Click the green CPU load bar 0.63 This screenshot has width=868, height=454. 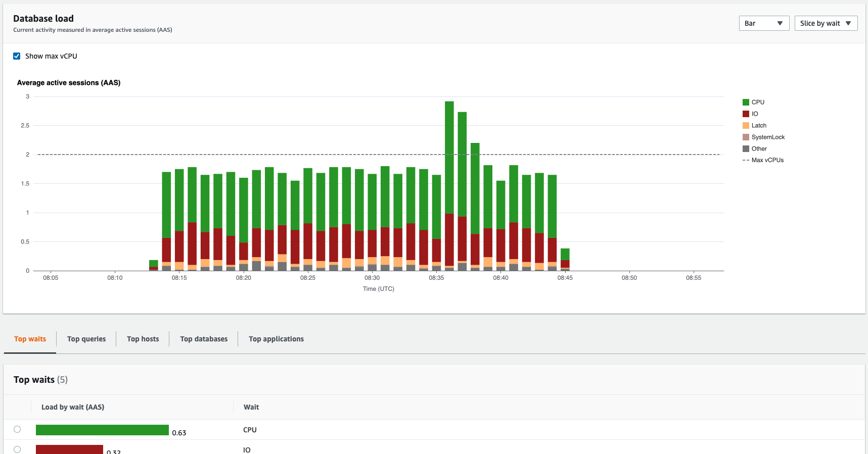coord(102,430)
